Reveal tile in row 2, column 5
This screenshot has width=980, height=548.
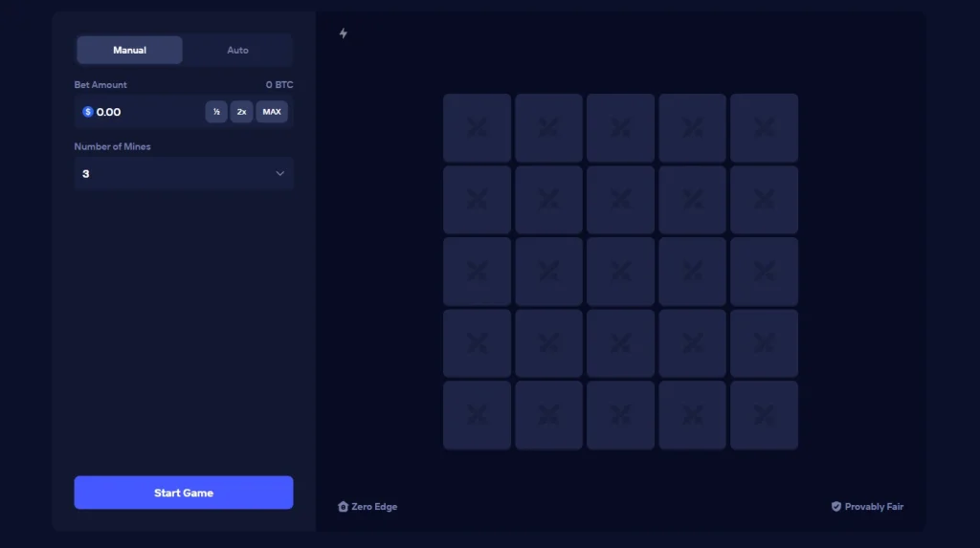click(x=765, y=200)
